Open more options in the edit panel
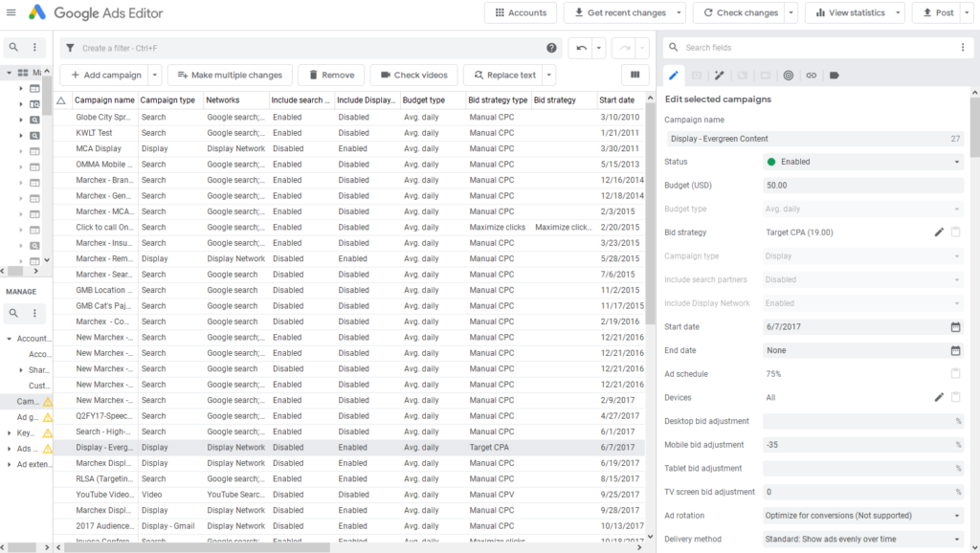Image resolution: width=980 pixels, height=553 pixels. 963,48
